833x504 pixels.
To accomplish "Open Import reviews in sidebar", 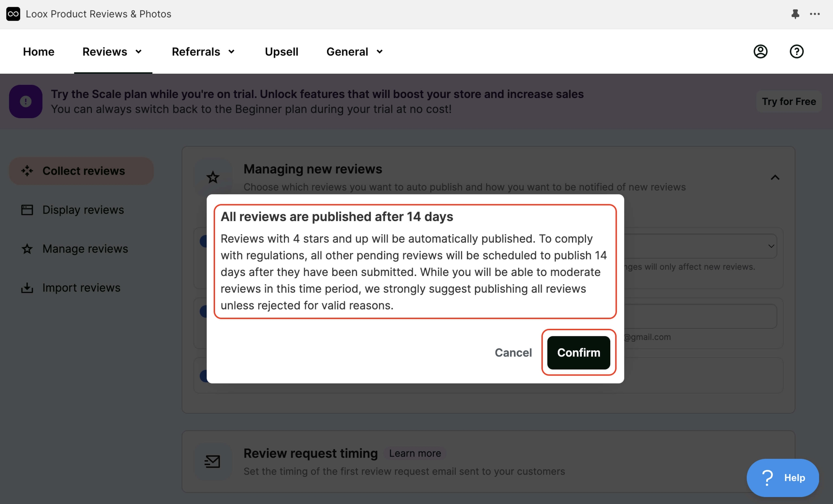I will click(81, 288).
